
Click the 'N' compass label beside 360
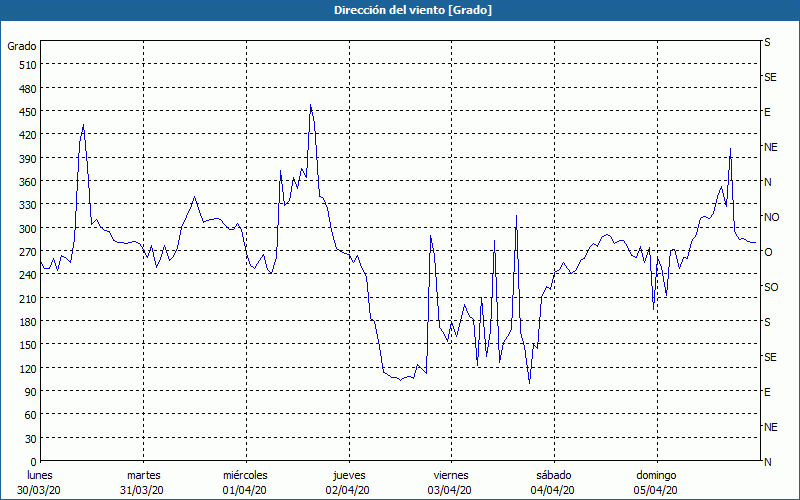pos(767,182)
